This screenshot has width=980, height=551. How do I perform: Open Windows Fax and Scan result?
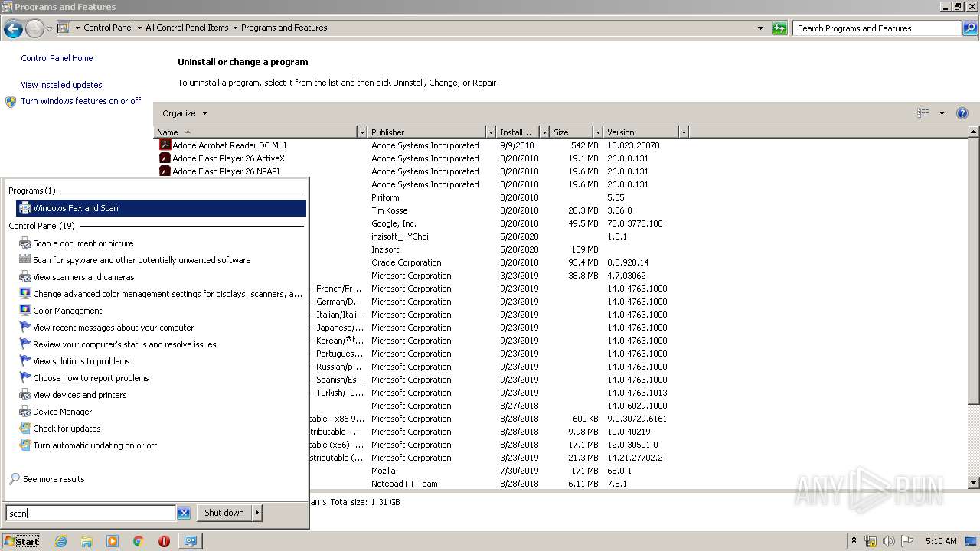click(161, 208)
